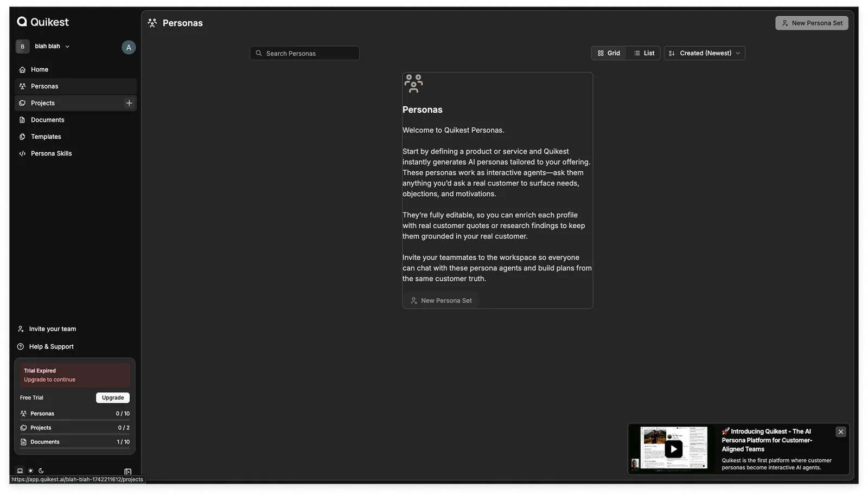Click the Trial Expired banner

(75, 375)
